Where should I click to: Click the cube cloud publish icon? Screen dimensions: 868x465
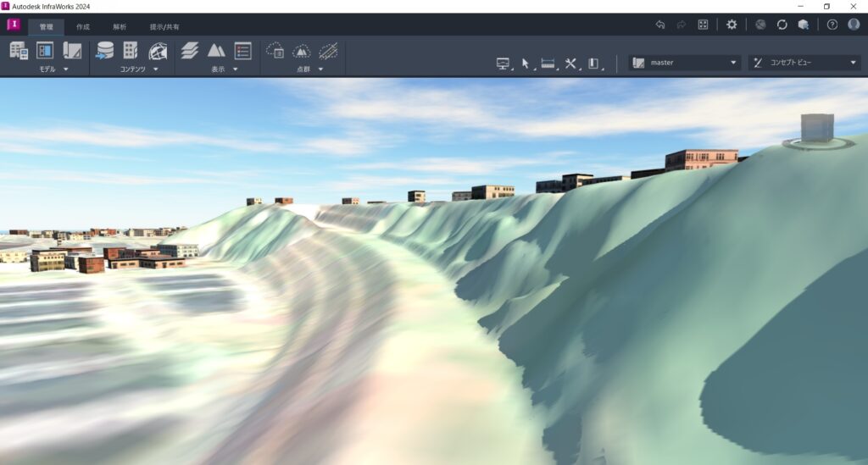804,25
